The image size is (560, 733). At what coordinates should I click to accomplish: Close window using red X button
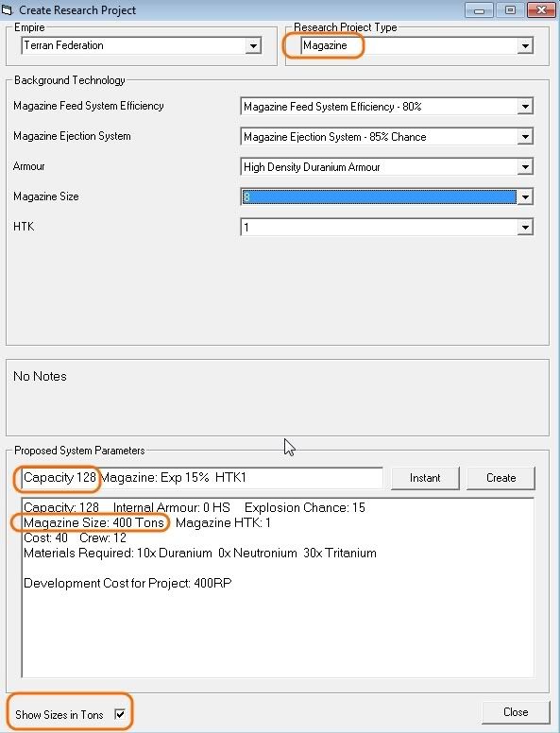pyautogui.click(x=542, y=9)
